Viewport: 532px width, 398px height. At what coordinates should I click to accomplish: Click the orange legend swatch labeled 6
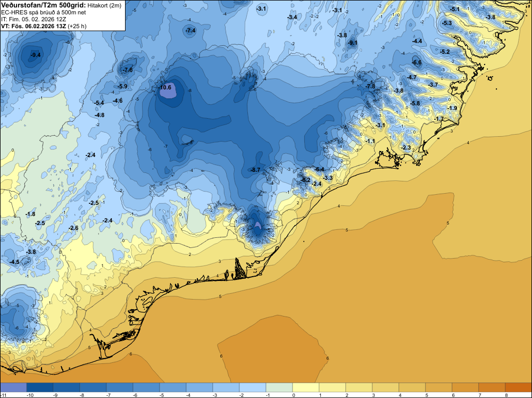[465, 387]
